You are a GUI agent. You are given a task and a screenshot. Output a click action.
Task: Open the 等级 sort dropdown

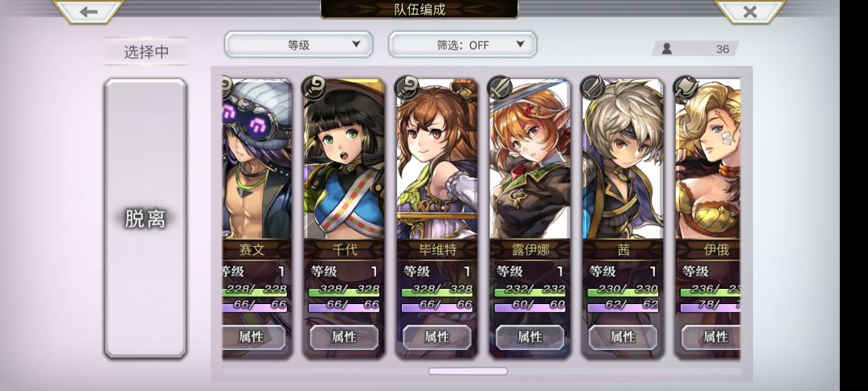298,45
